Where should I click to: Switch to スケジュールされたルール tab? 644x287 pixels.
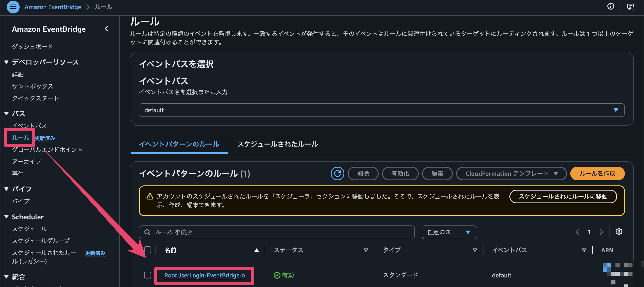277,144
